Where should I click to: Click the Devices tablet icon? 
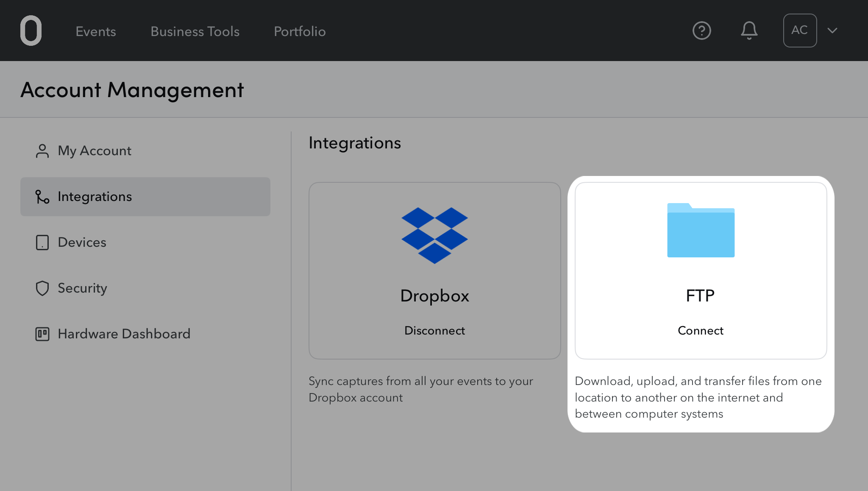click(42, 243)
